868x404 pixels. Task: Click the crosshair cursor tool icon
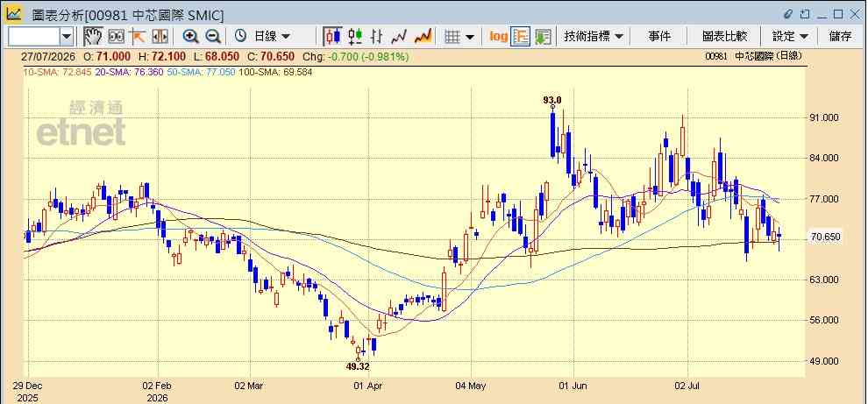coord(138,37)
